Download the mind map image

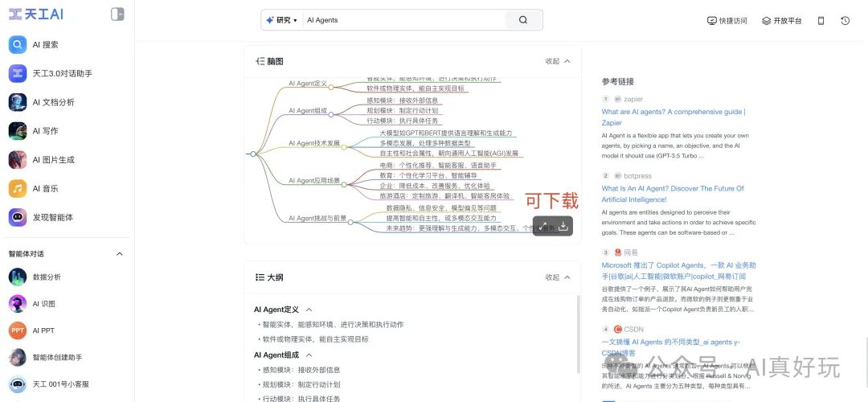point(563,226)
